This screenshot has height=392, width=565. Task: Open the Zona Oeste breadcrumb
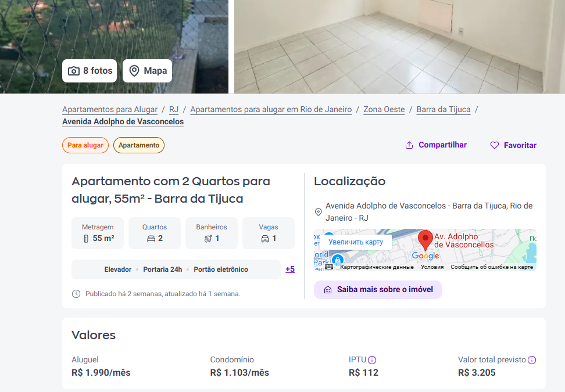coord(384,109)
